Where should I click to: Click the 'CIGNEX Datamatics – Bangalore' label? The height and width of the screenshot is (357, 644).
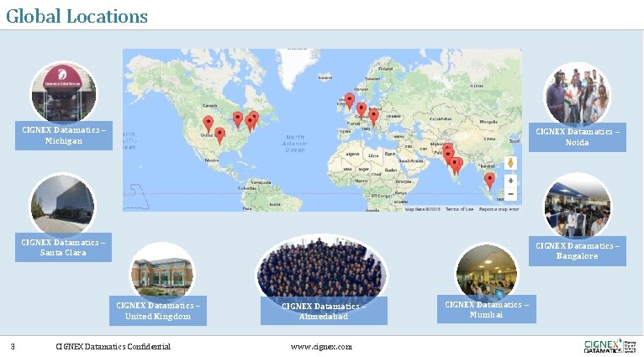click(x=578, y=250)
